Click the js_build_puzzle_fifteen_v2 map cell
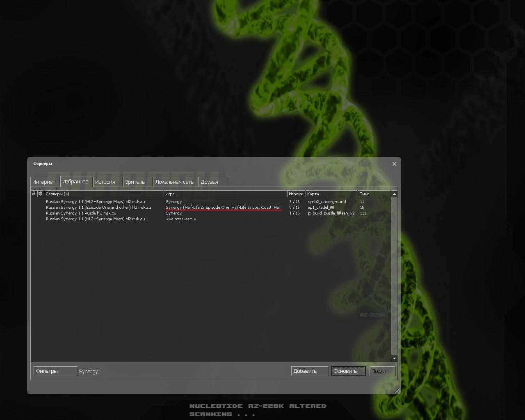Viewport: 525px width, 420px height. 331,213
